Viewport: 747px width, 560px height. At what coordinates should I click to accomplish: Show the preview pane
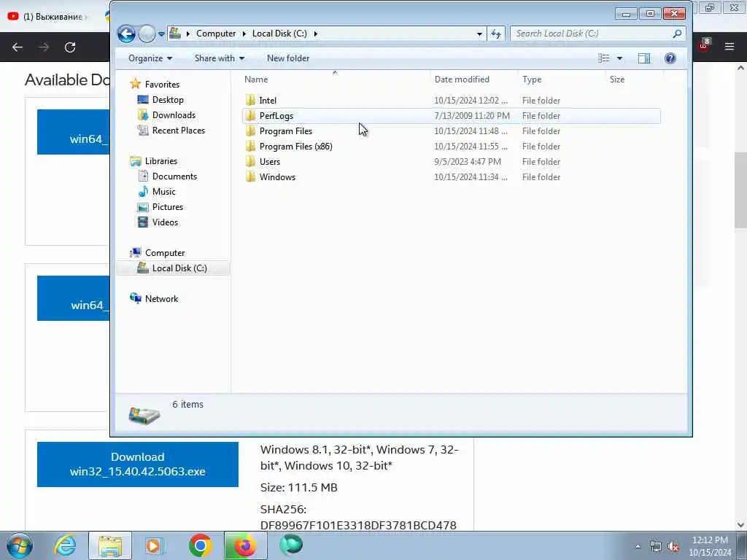644,58
